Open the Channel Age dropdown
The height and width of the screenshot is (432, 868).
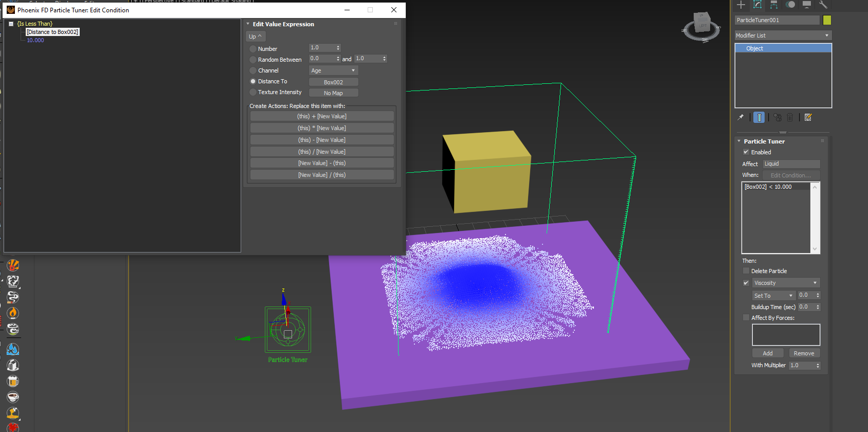pos(333,70)
